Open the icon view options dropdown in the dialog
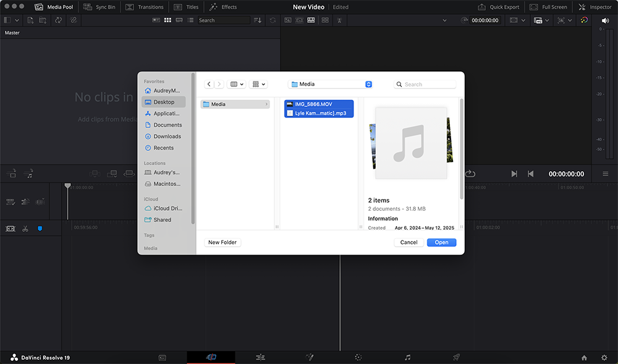The height and width of the screenshot is (364, 618). pos(257,83)
